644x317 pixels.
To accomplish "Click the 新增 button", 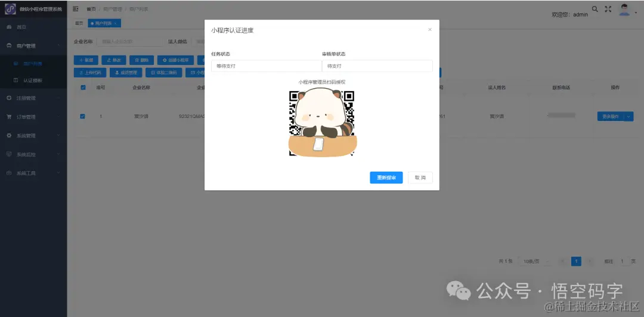I will (x=86, y=60).
